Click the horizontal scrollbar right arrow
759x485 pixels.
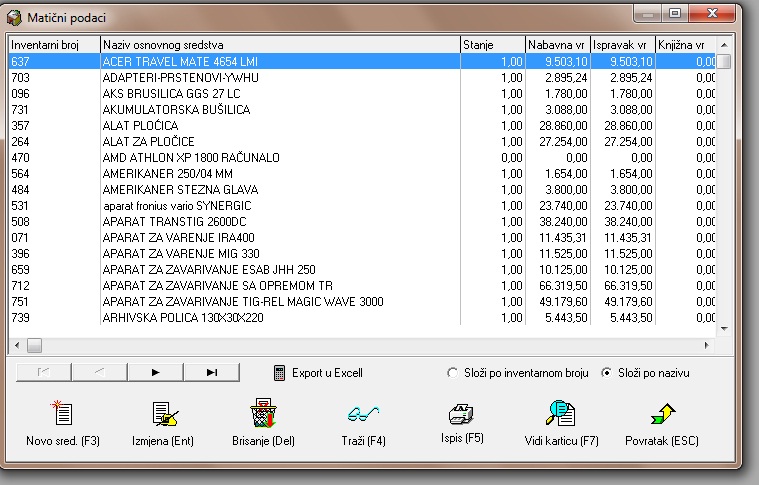[707, 345]
